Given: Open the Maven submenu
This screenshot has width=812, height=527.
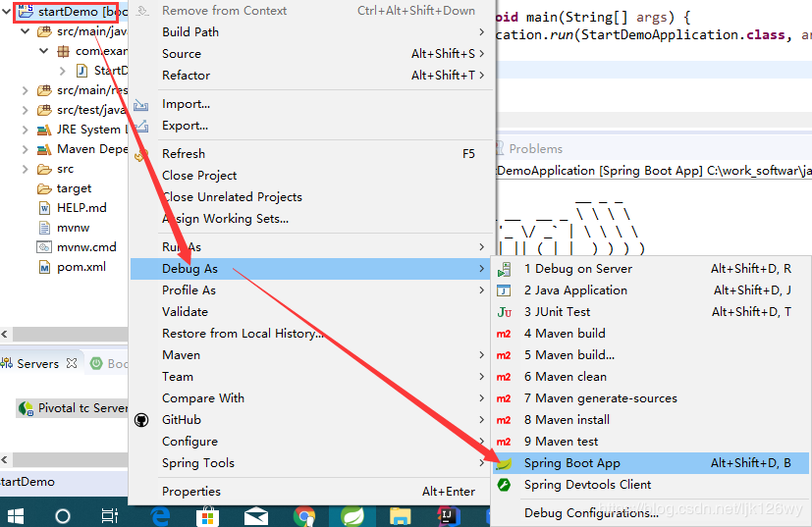Looking at the screenshot, I should pyautogui.click(x=310, y=355).
